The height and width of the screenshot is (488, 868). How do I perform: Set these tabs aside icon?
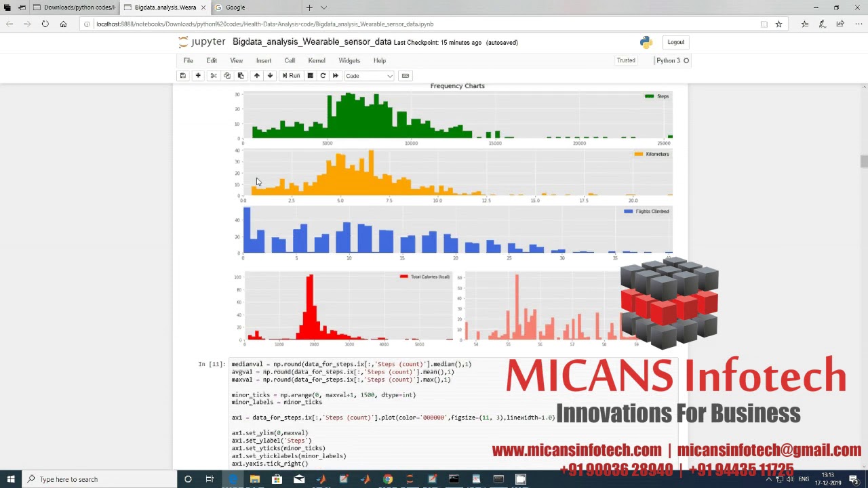[22, 7]
